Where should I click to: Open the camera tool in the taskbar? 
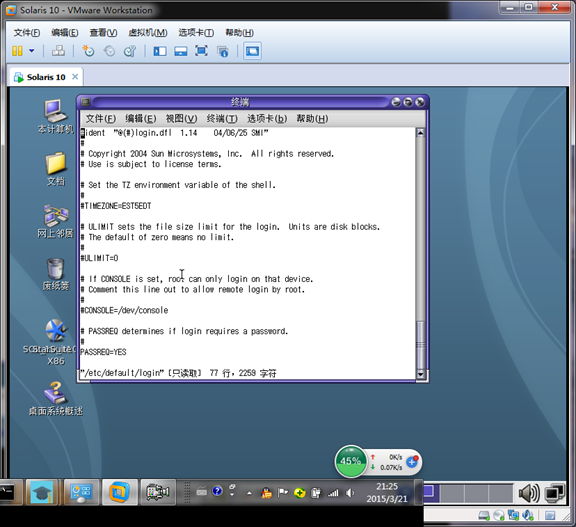[158, 492]
